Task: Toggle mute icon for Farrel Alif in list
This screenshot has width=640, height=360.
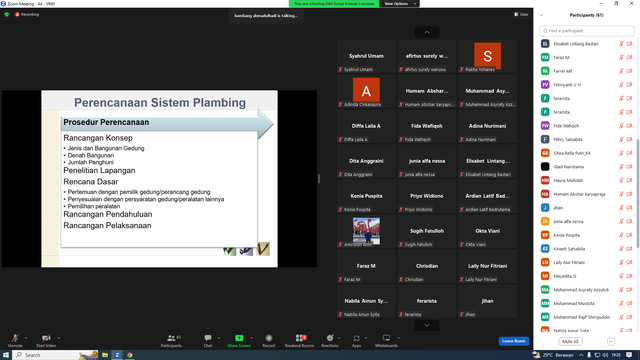Action: tap(621, 71)
